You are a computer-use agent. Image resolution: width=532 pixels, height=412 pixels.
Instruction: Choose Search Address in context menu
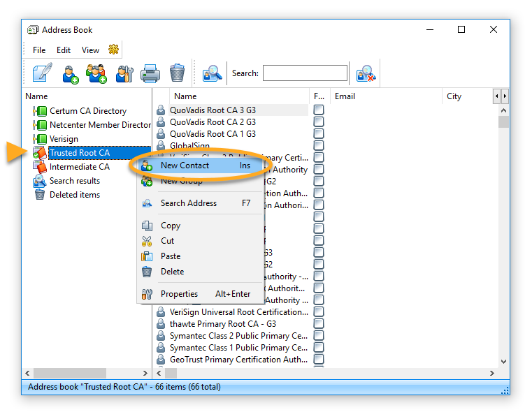pyautogui.click(x=201, y=203)
